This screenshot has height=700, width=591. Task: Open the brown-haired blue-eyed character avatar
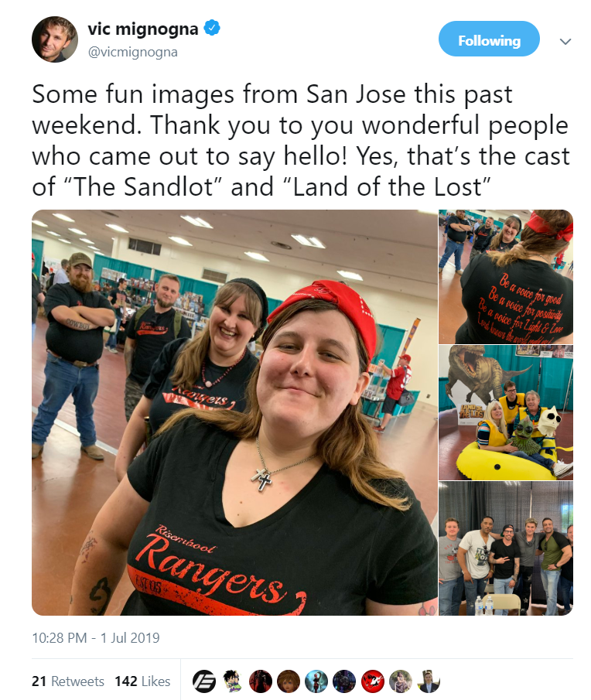pos(289,681)
